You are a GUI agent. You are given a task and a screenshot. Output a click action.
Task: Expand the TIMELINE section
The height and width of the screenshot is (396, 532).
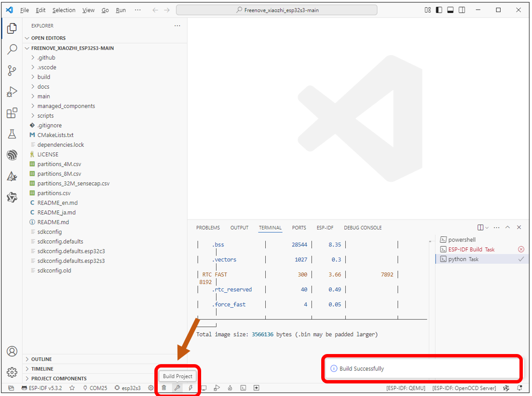[x=105, y=369]
